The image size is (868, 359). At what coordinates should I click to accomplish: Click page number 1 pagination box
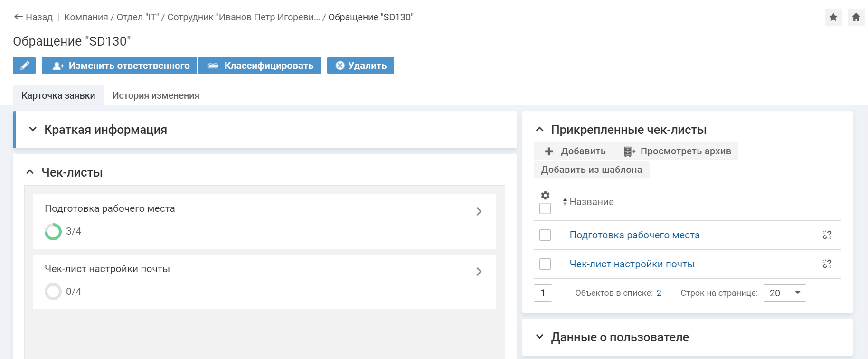coord(543,293)
